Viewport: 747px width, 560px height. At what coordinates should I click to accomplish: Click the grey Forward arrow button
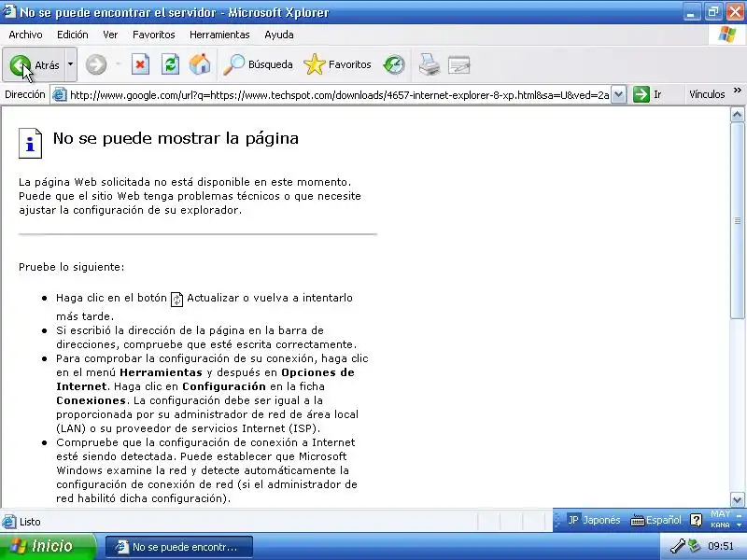(x=96, y=64)
